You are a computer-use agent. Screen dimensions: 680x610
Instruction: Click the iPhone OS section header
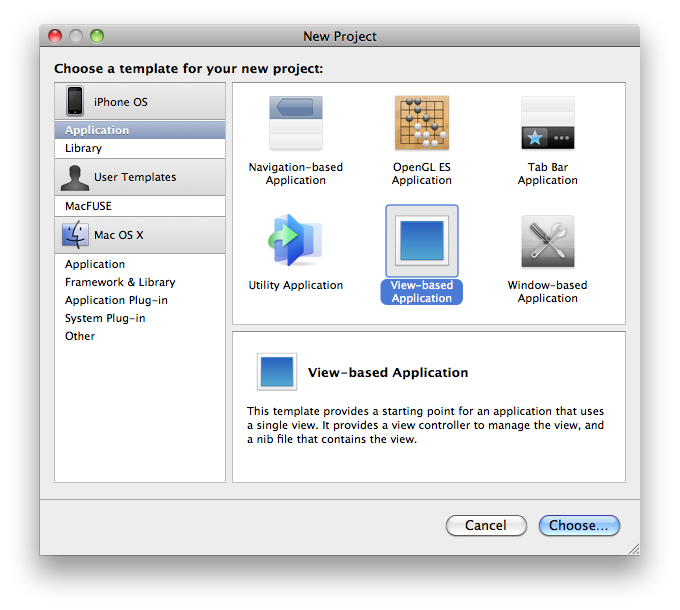coord(140,101)
